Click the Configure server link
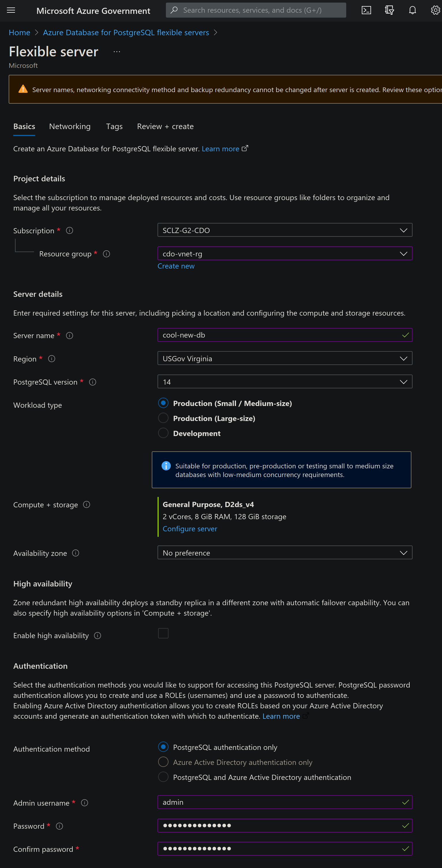442x868 pixels. pyautogui.click(x=190, y=529)
